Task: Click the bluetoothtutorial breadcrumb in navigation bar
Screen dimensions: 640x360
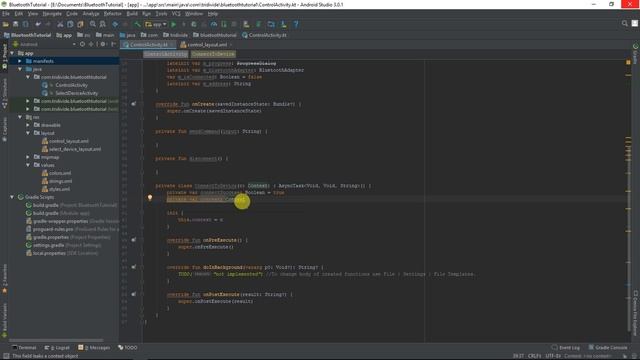Action: (x=215, y=35)
